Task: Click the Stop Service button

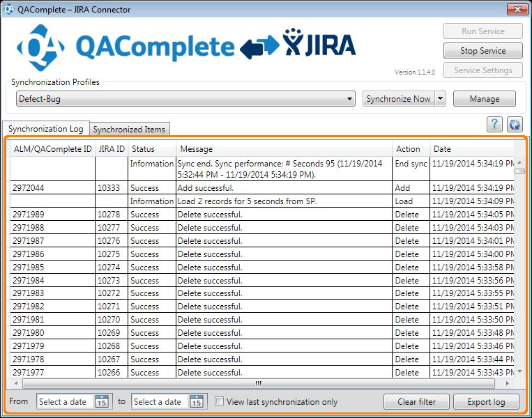Action: 482,51
